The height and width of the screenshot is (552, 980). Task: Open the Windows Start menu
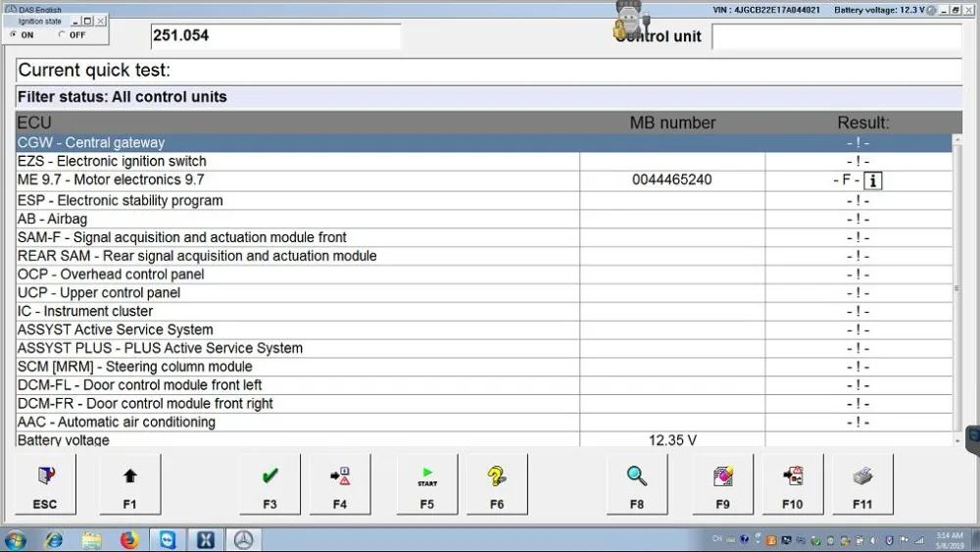15,540
